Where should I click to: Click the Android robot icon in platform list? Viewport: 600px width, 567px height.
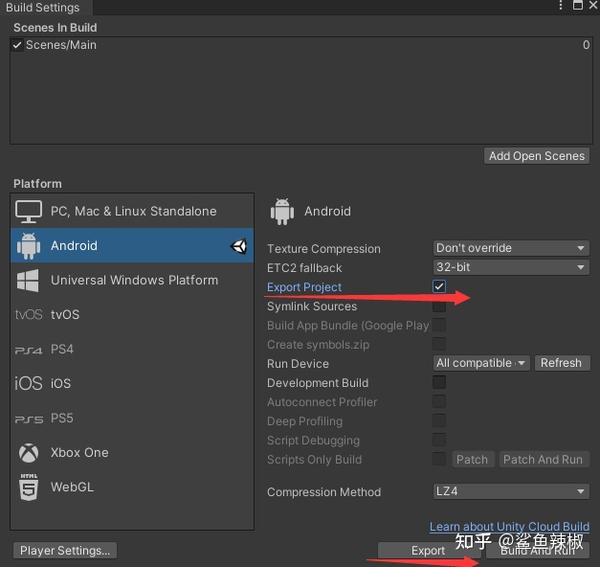(28, 246)
